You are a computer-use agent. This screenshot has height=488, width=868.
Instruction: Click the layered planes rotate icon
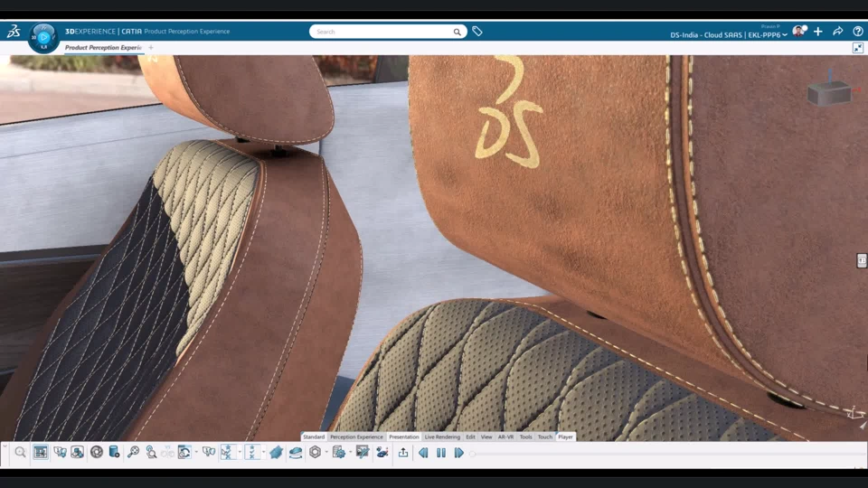(x=296, y=453)
